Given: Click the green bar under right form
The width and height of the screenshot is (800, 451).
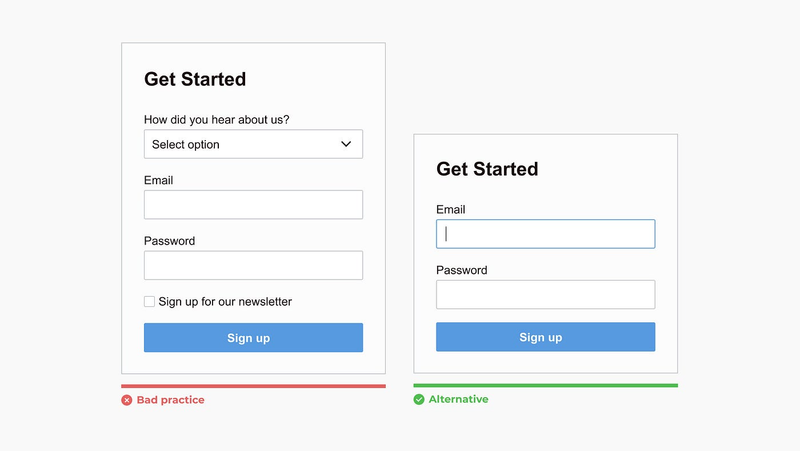Looking at the screenshot, I should pos(545,385).
